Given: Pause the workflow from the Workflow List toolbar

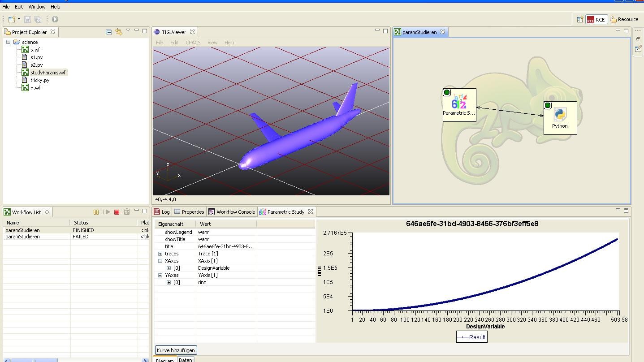Looking at the screenshot, I should (95, 212).
